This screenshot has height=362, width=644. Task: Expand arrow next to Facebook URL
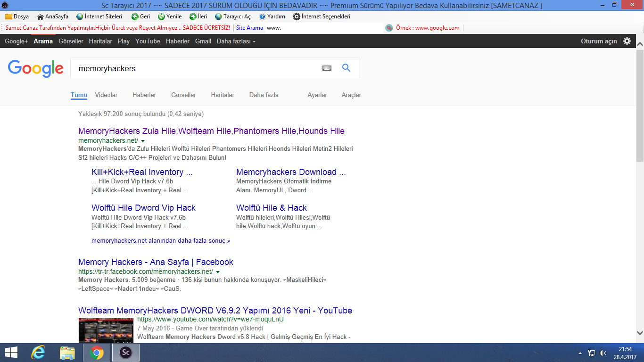point(218,272)
